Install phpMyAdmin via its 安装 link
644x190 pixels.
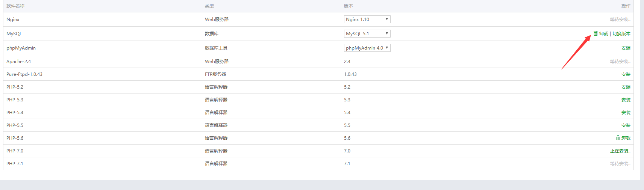626,48
